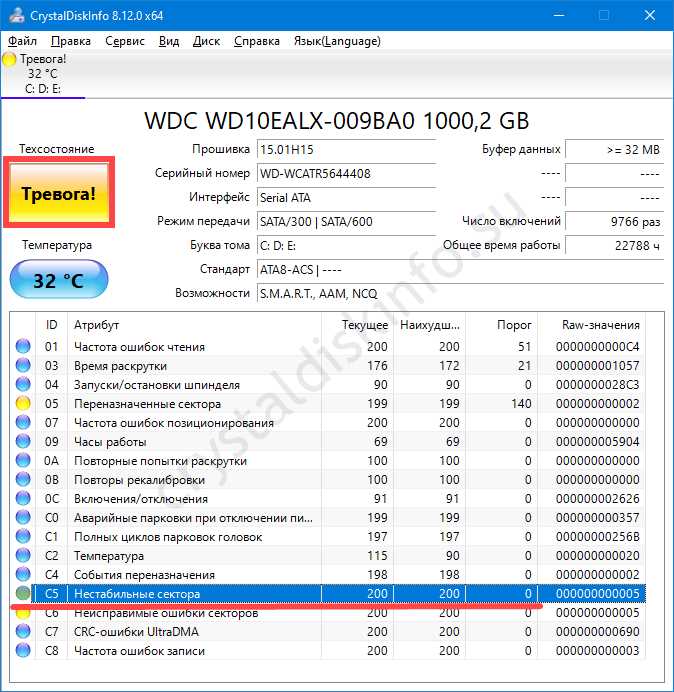
Task: Open the Вид menu
Action: [x=169, y=41]
